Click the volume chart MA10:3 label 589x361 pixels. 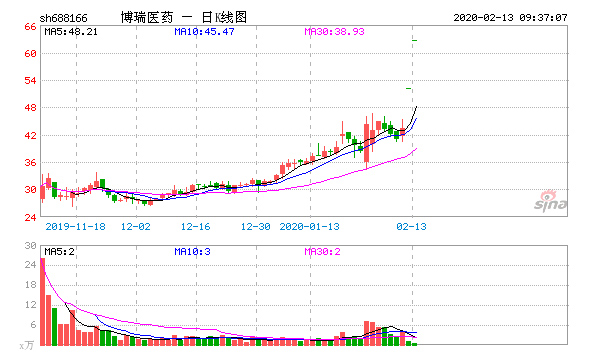192,252
